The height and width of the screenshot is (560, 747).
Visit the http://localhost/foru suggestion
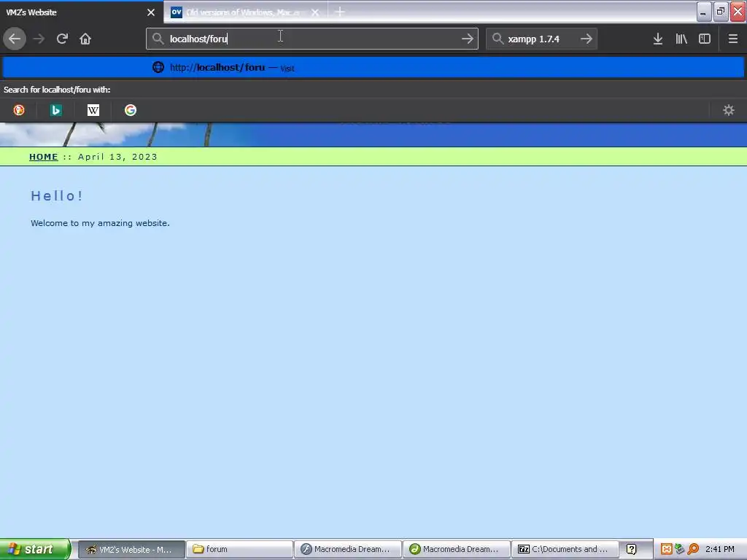click(373, 67)
